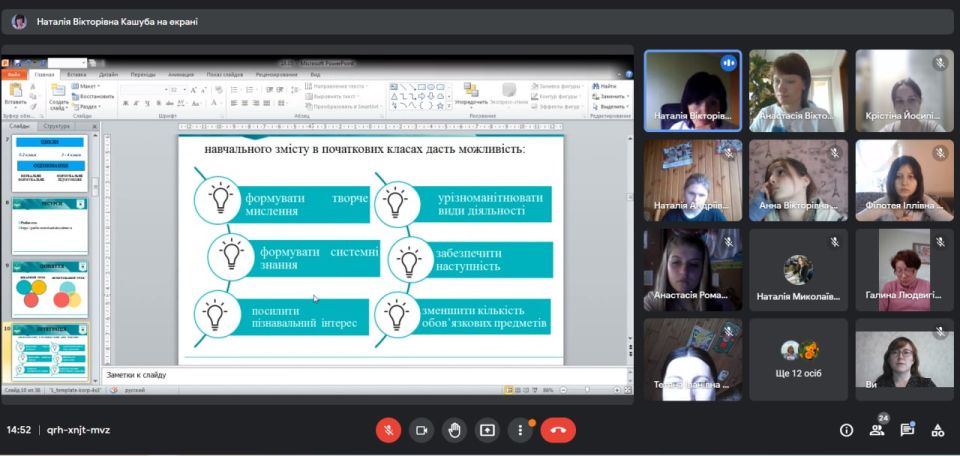Adjust the PowerPoint zoom slider
This screenshot has width=960, height=456.
point(587,390)
